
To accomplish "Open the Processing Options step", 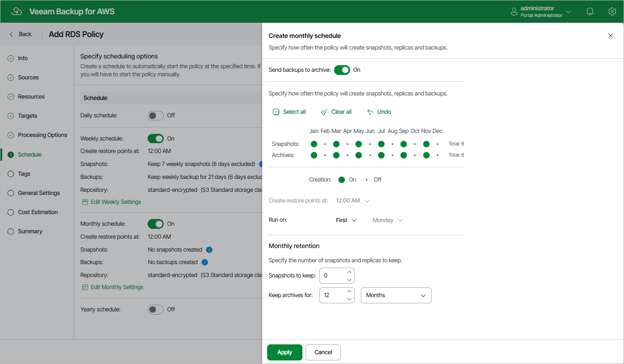I will (x=42, y=135).
